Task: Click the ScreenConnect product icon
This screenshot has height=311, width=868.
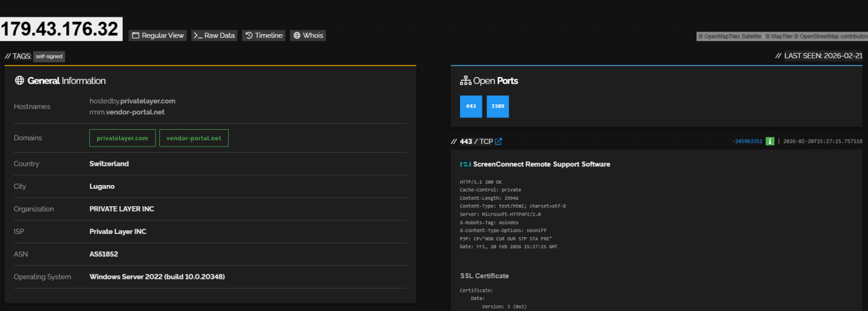Action: [x=465, y=165]
